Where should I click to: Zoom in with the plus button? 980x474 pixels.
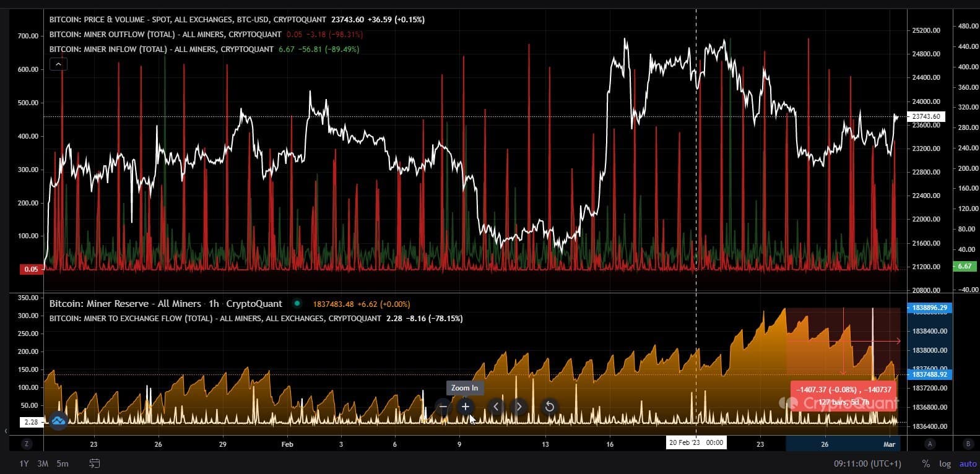[465, 407]
